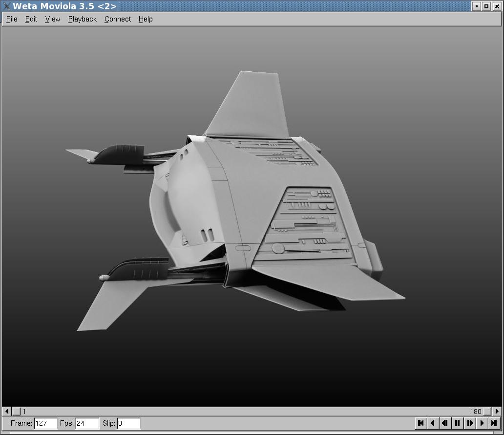Click the timeline right scroll arrow
Image resolution: width=504 pixels, height=435 pixels.
[x=497, y=412]
